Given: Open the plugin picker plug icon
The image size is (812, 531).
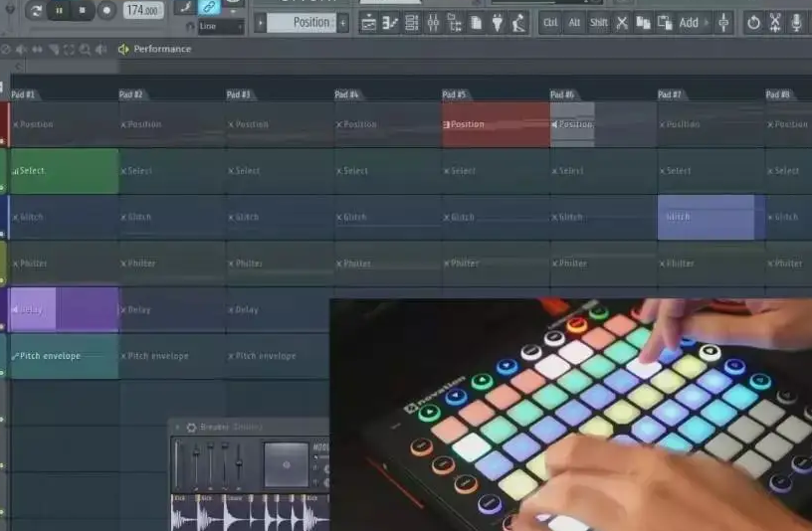Looking at the screenshot, I should point(498,23).
